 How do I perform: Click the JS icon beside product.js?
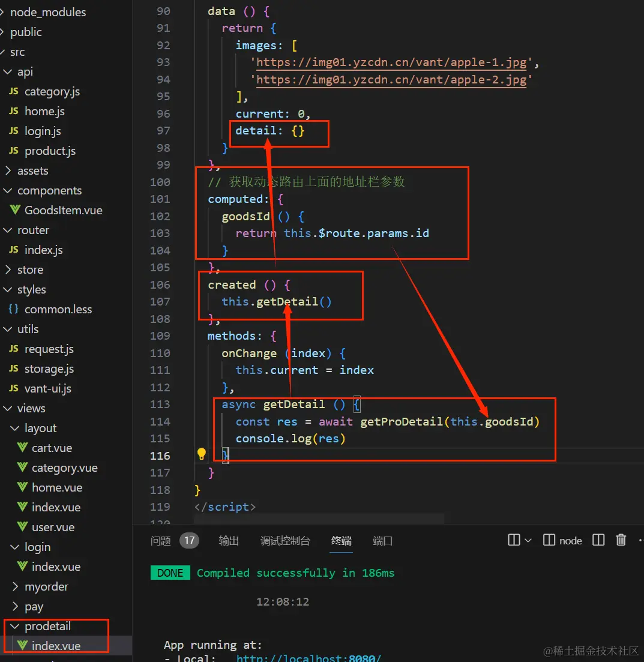tap(14, 151)
